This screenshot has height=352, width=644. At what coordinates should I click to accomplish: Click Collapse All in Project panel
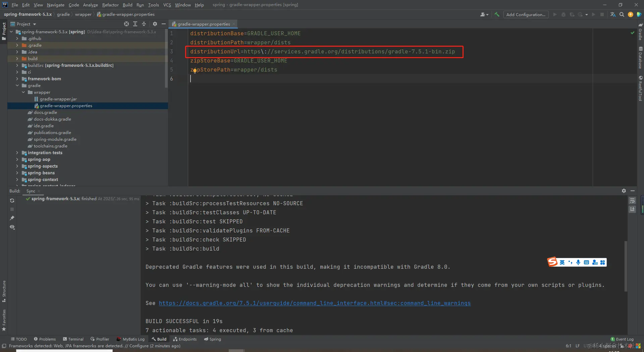(x=144, y=24)
